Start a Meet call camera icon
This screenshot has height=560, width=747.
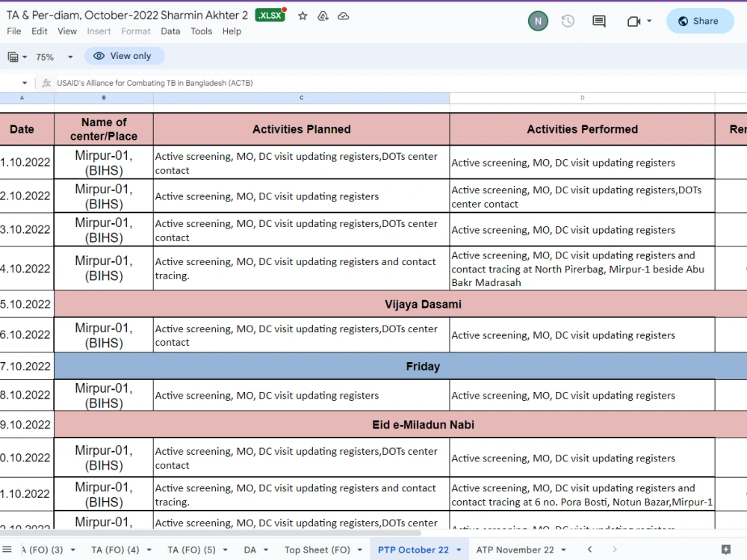[x=633, y=22]
